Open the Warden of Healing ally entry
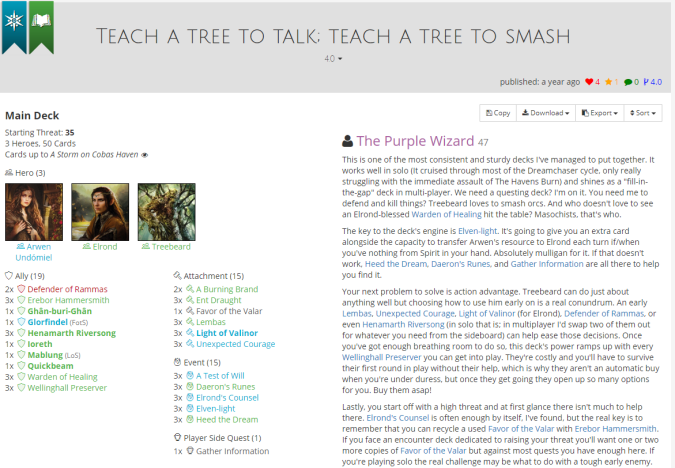The image size is (675, 468). coord(62,377)
